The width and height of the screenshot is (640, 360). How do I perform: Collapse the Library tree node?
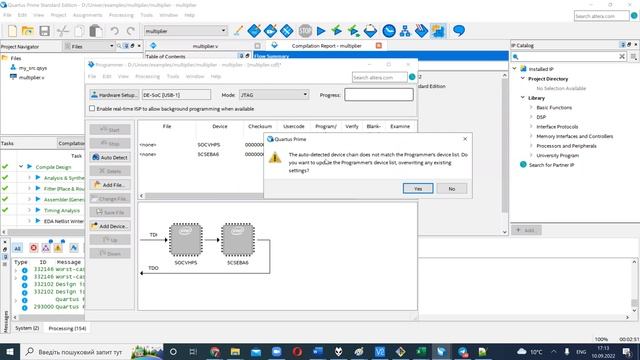pos(523,98)
